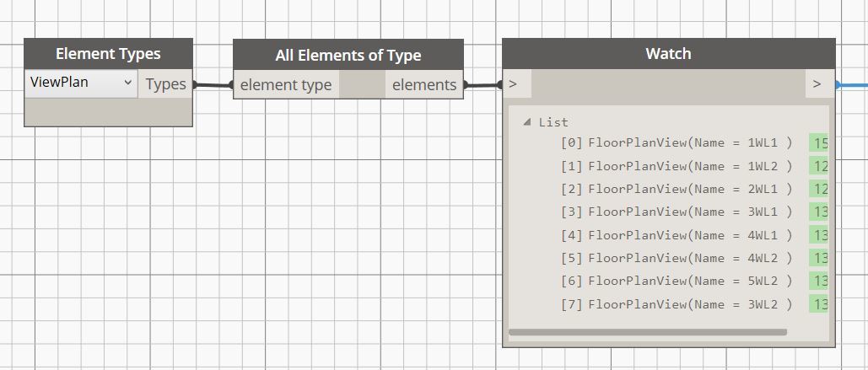This screenshot has height=370, width=868.
Task: Select list item 3 FloorPlanView 3WL1
Action: [678, 212]
